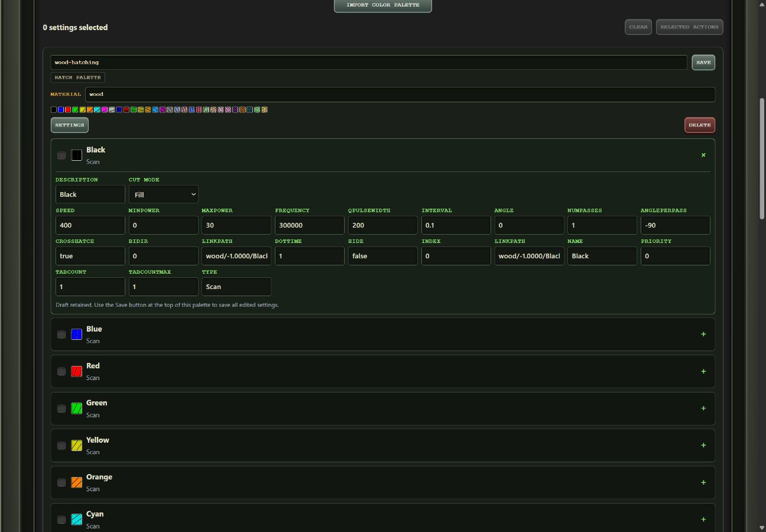Viewport: 766px width, 532px height.
Task: Tick the checkbox for the Green setting
Action: coord(61,408)
